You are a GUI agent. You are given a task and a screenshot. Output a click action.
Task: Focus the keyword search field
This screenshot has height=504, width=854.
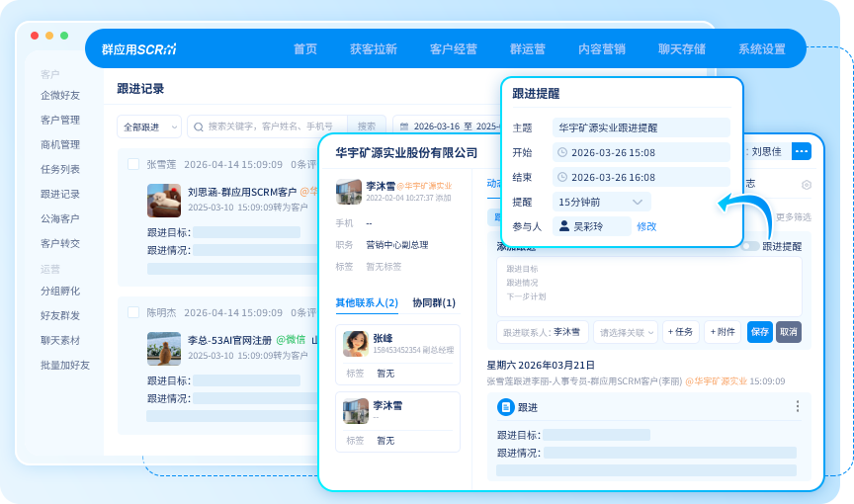[270, 126]
